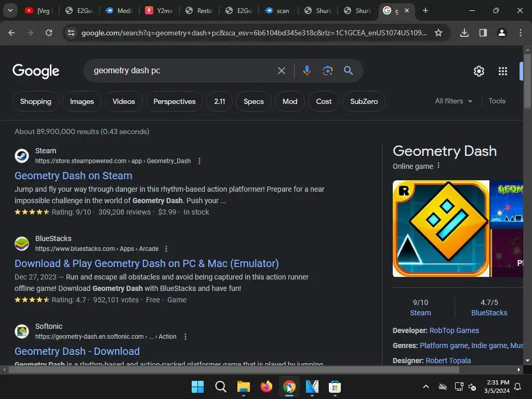Viewport: 532px width, 399px height.
Task: Open Google apps grid
Action: 502,71
